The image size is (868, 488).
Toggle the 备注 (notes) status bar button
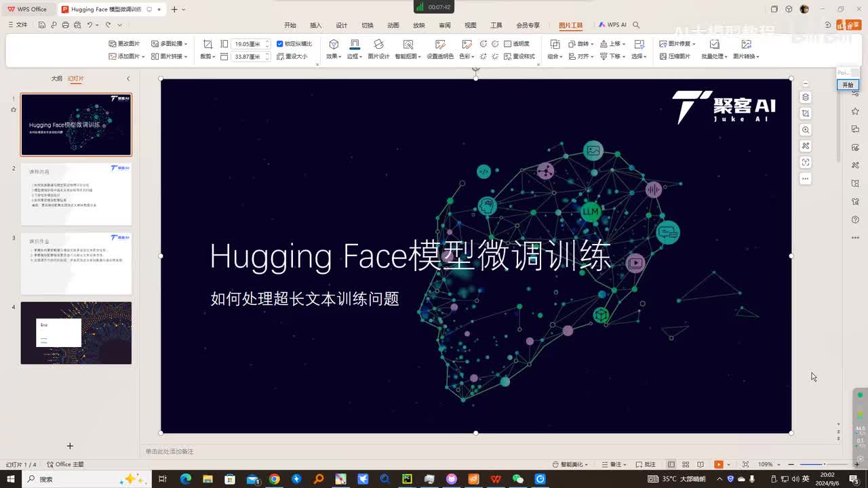[615, 464]
